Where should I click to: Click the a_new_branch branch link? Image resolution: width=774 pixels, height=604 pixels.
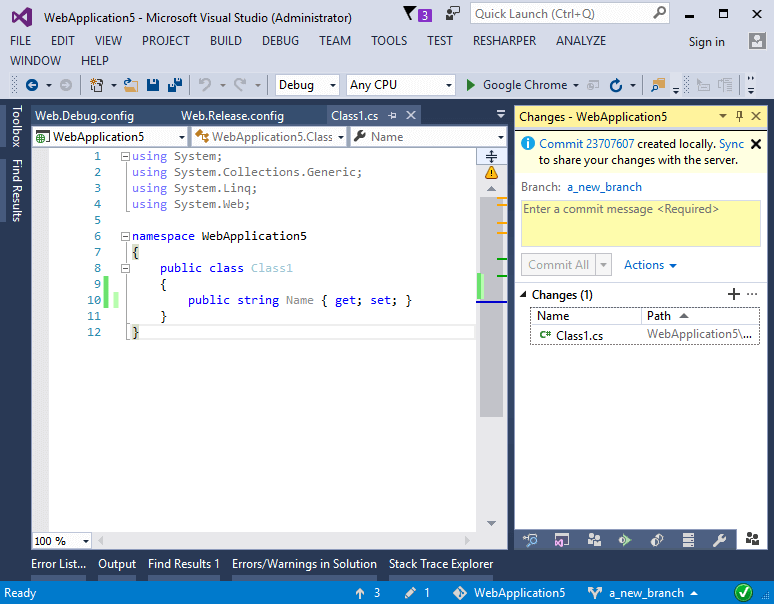[x=604, y=187]
